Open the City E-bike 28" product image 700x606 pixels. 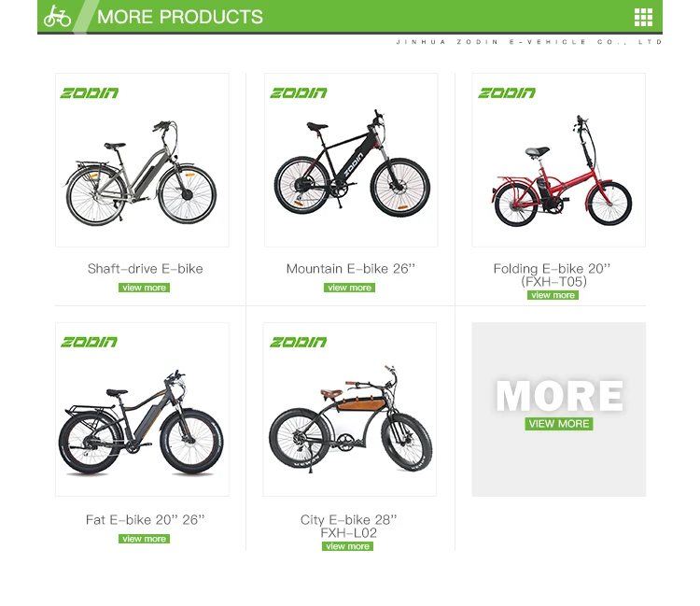tap(350, 409)
